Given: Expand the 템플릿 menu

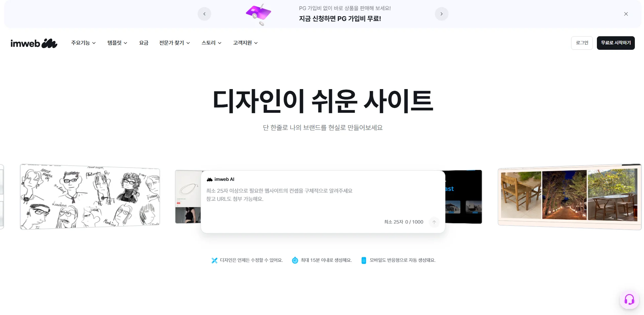Looking at the screenshot, I should pos(117,43).
